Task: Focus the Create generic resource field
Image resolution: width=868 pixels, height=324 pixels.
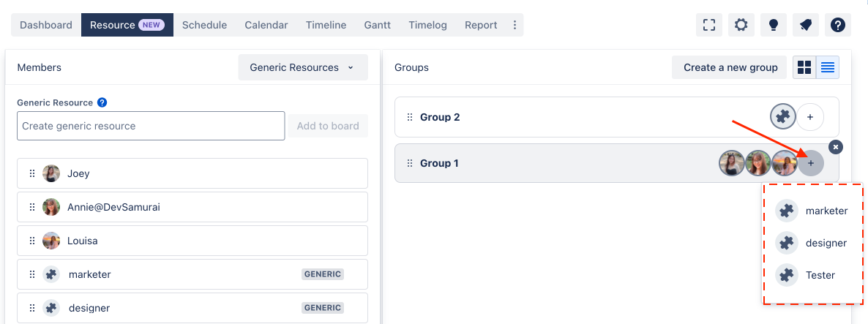Action: [151, 126]
